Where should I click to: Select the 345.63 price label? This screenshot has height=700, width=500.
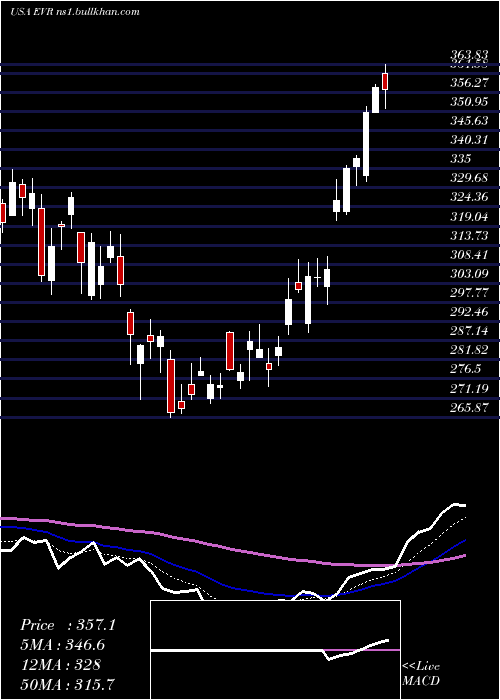coord(469,121)
